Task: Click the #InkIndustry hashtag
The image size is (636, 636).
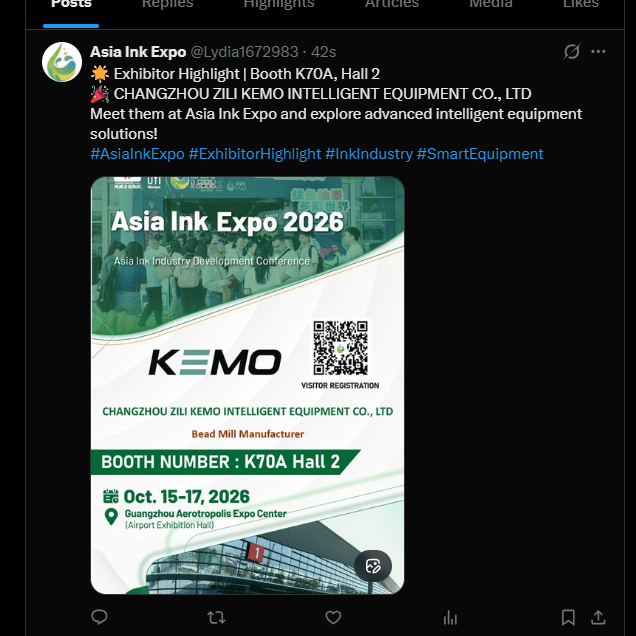Action: [x=369, y=154]
